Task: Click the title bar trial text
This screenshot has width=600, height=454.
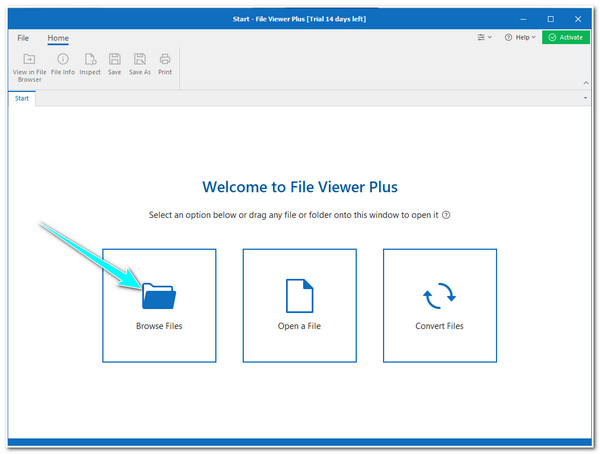Action: pos(336,19)
